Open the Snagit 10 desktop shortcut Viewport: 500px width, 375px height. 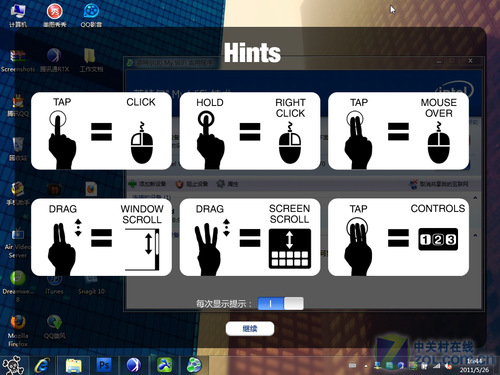[x=91, y=284]
